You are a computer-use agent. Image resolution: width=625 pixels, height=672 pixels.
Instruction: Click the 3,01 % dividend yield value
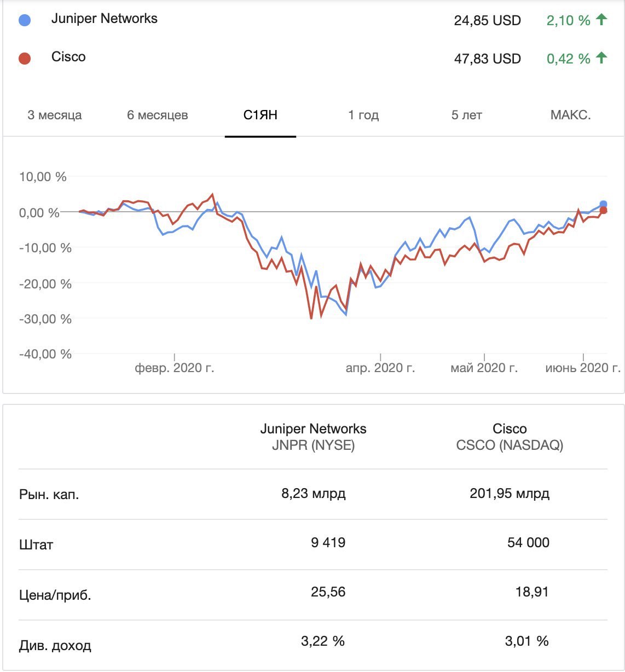(x=527, y=641)
